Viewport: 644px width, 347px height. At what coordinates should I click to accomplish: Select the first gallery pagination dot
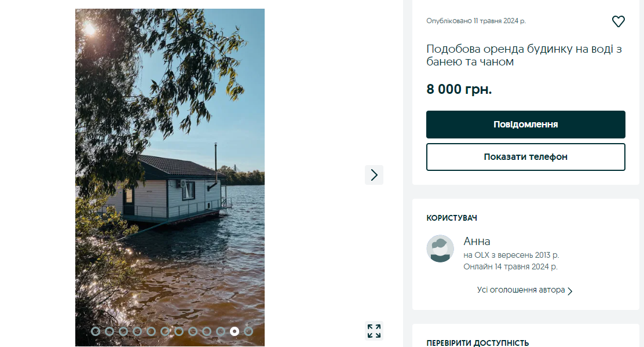coord(96,331)
